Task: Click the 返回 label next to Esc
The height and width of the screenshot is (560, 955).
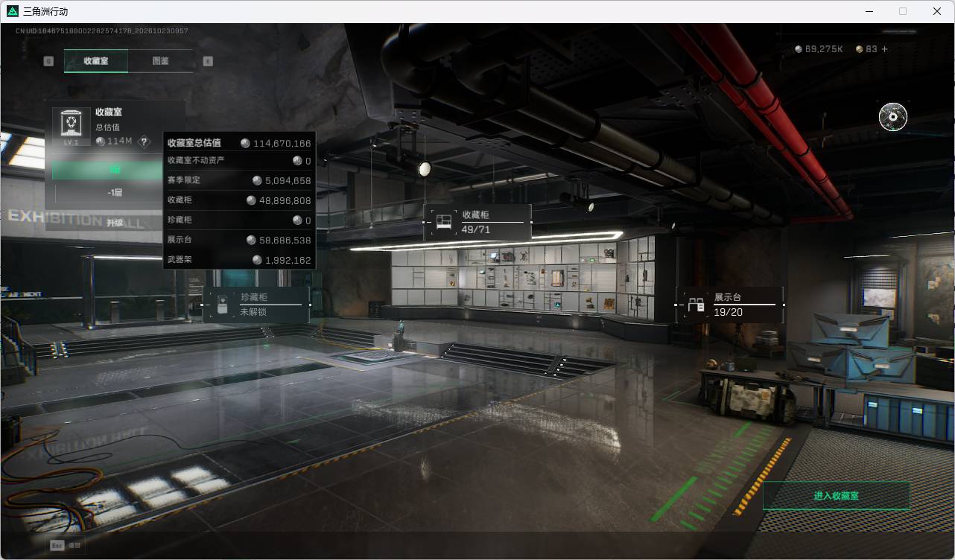Action: pyautogui.click(x=74, y=546)
